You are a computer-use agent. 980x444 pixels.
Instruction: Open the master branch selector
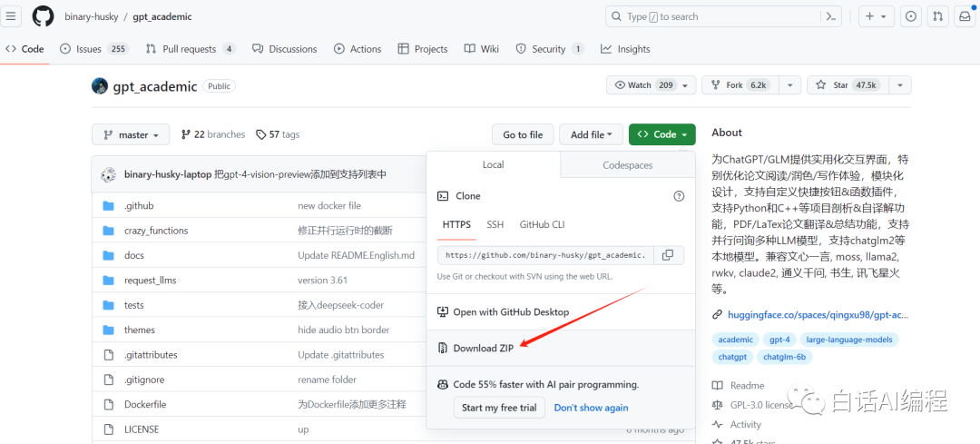pos(130,134)
